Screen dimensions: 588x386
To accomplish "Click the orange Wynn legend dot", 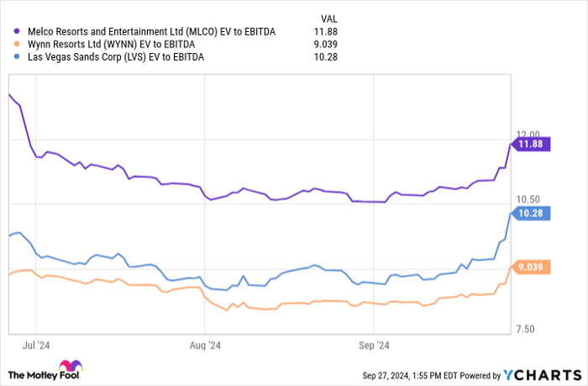I will (x=17, y=44).
